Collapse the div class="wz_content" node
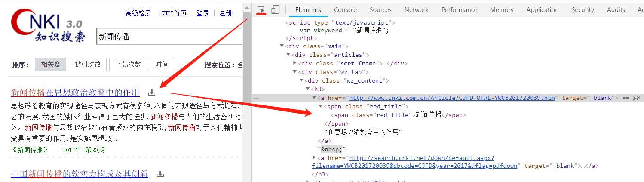This screenshot has height=182, width=644. [x=301, y=80]
